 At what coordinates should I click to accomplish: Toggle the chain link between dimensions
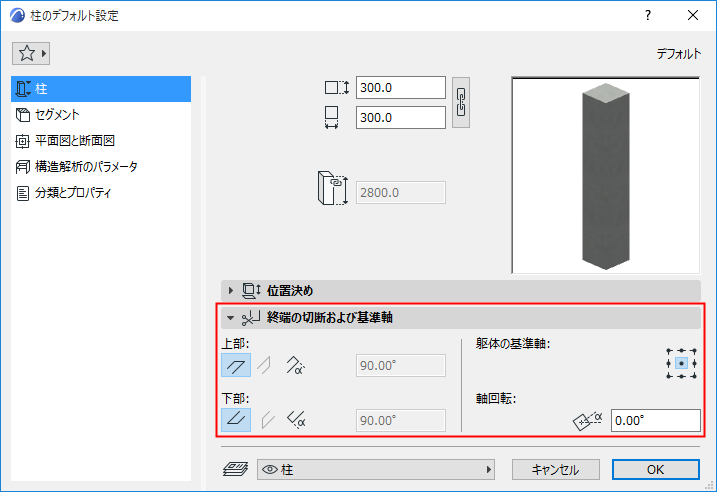click(x=461, y=102)
